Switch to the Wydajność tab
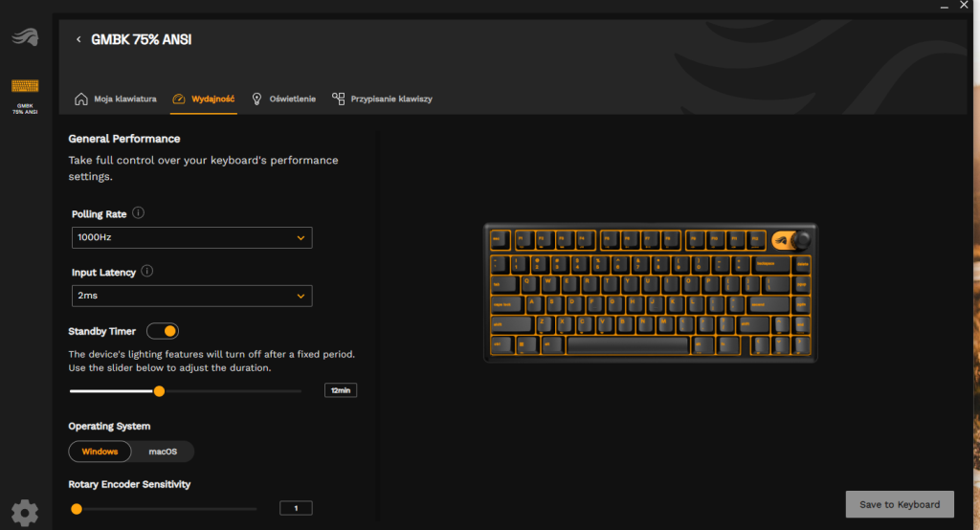 [204, 99]
